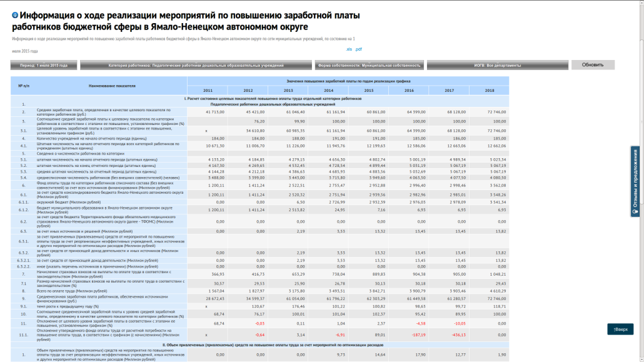644x362 pixels.
Task: Click the 2017 column header
Action: [x=450, y=91]
